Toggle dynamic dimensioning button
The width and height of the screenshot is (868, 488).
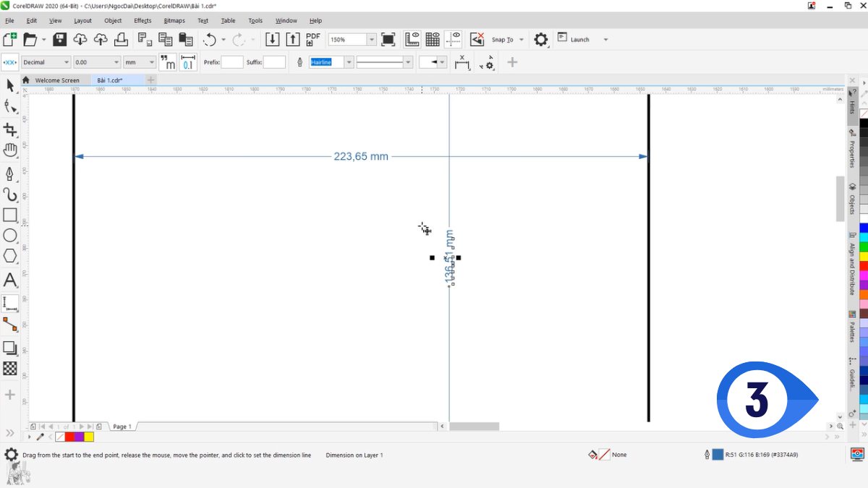pyautogui.click(x=10, y=62)
